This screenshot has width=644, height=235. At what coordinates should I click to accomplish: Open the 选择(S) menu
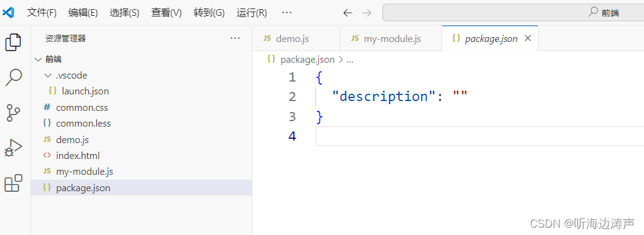coord(124,13)
